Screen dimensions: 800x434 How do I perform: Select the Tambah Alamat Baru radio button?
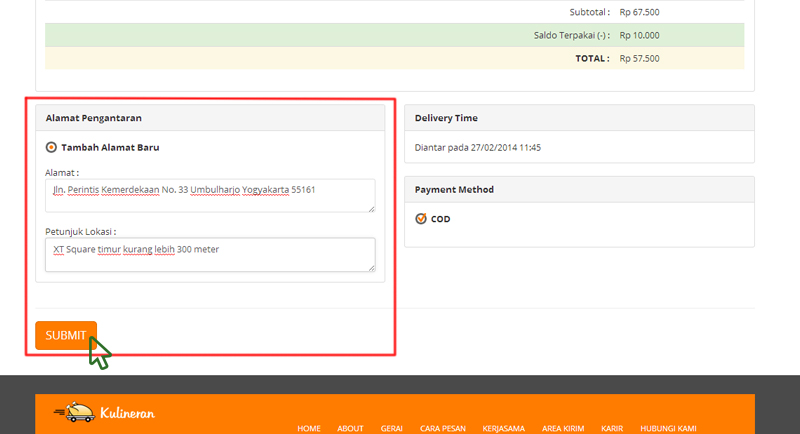tap(52, 147)
